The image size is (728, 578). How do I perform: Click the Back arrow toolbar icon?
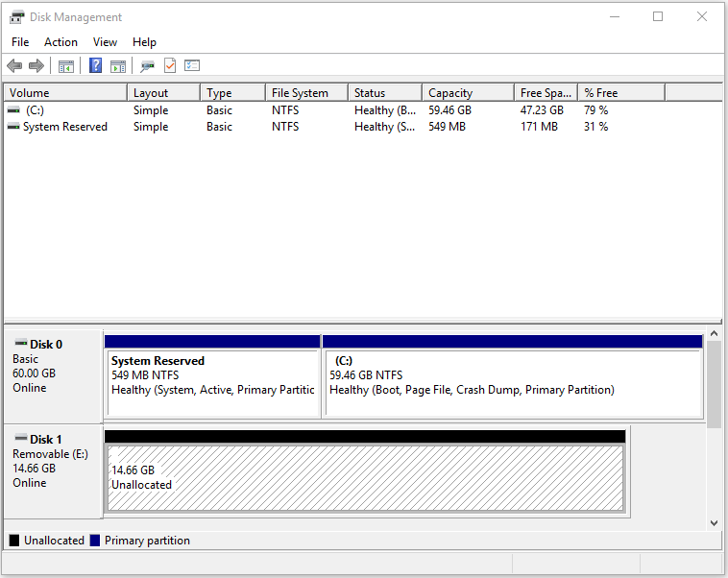pyautogui.click(x=14, y=66)
